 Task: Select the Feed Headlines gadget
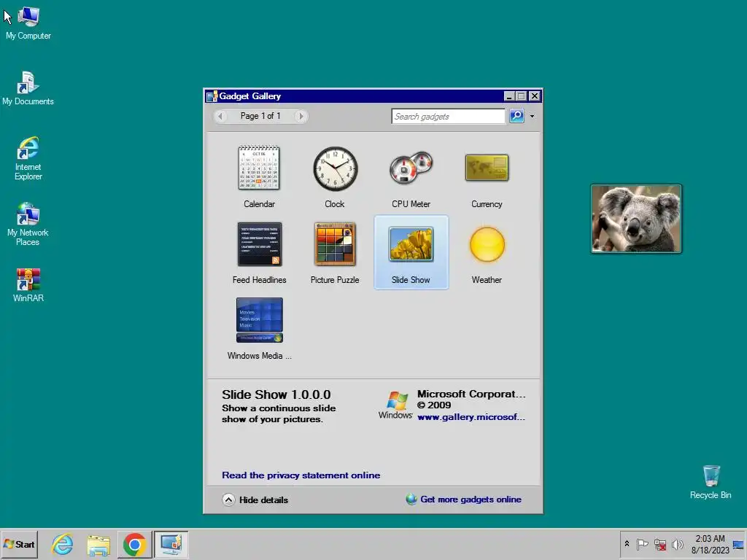259,252
